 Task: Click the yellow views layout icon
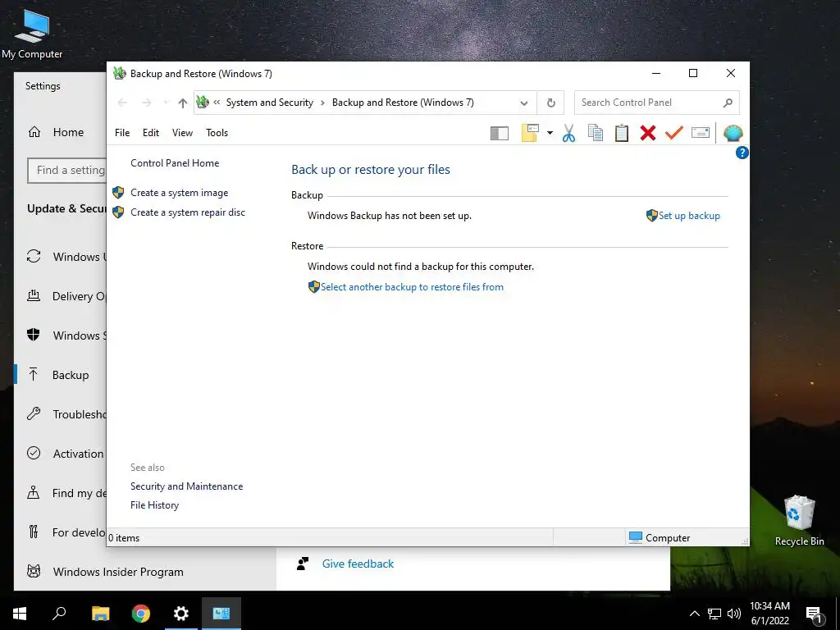pyautogui.click(x=530, y=133)
